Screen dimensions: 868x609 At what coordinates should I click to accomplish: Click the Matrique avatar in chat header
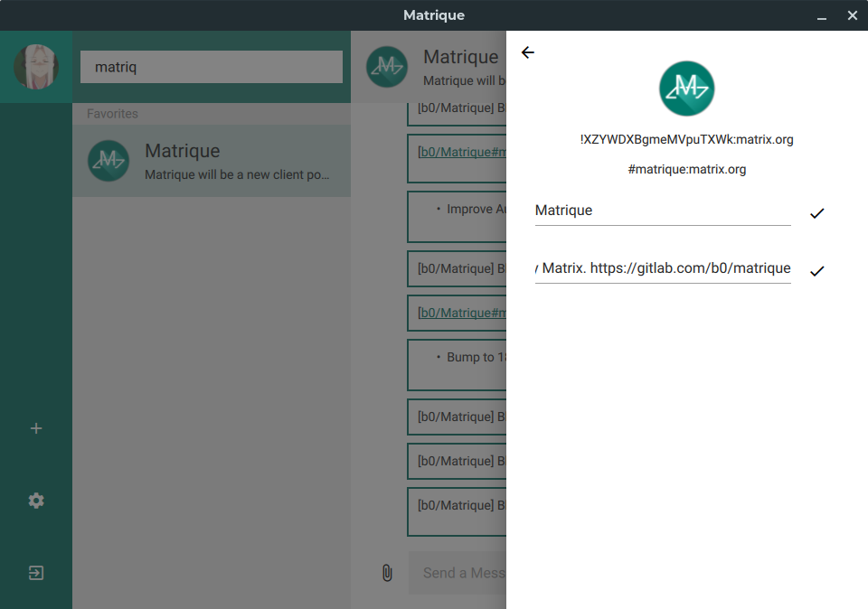coord(387,67)
